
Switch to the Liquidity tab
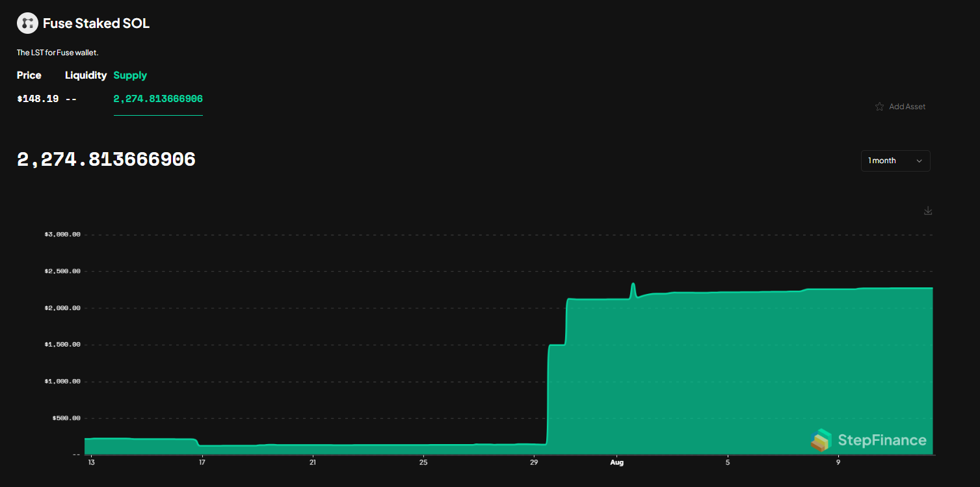86,75
